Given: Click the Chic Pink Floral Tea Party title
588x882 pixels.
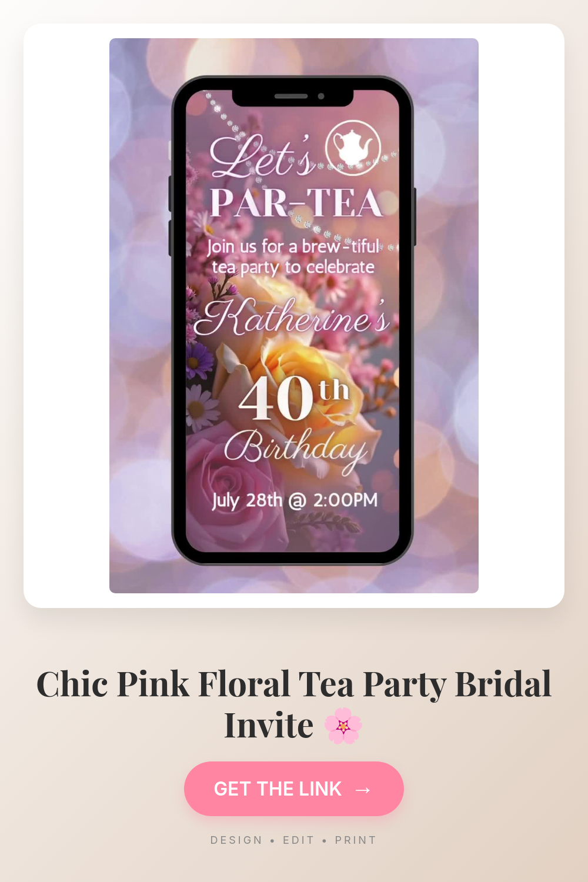Looking at the screenshot, I should coord(294,704).
